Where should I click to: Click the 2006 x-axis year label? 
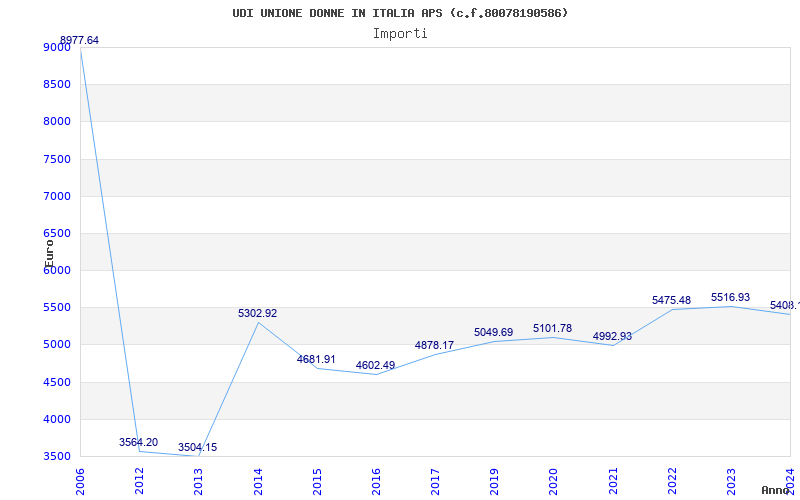[x=80, y=482]
